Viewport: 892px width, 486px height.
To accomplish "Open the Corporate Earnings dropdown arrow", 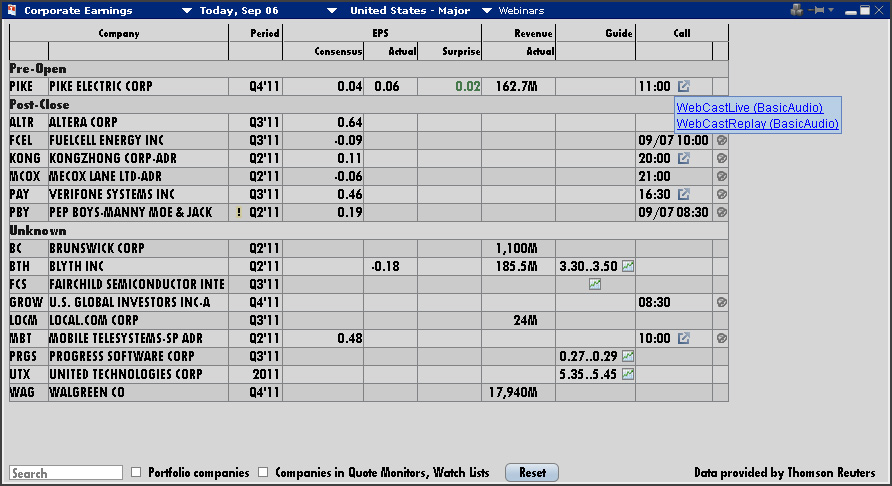I will pos(187,10).
